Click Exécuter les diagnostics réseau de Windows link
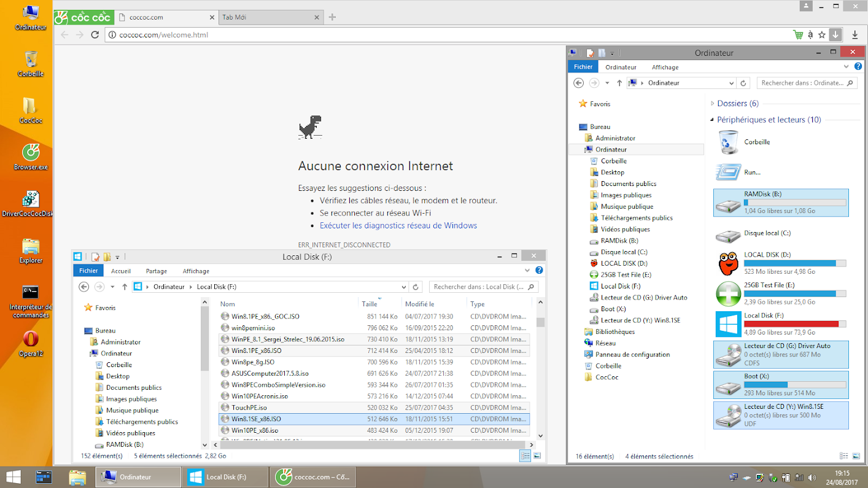 tap(398, 225)
